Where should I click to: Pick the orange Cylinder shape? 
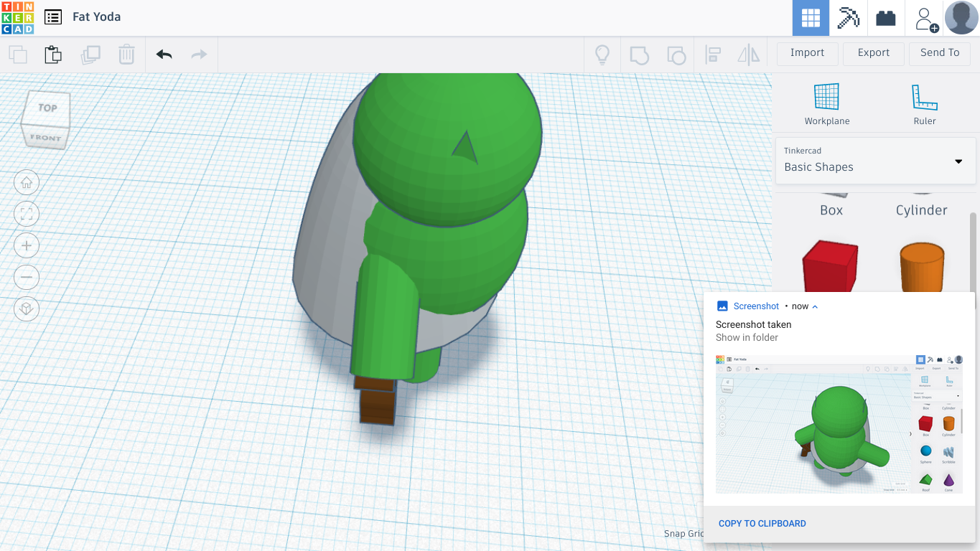point(922,266)
